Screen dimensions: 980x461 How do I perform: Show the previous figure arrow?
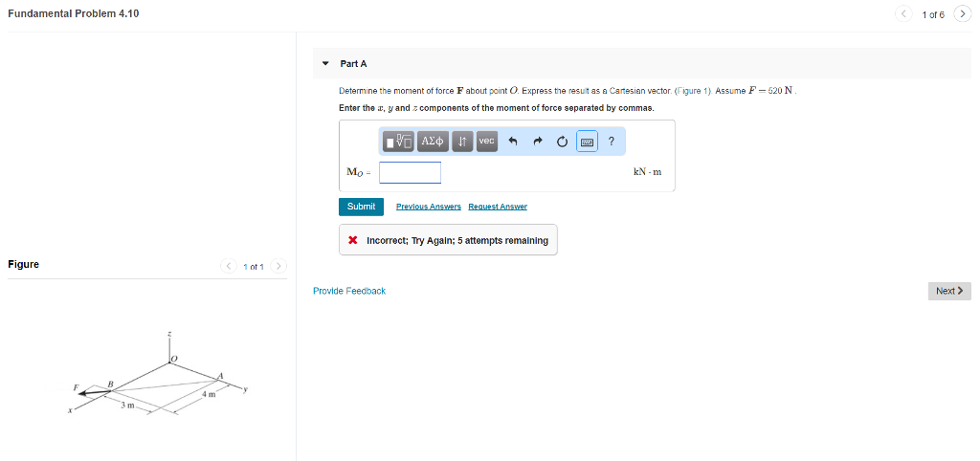tap(229, 267)
